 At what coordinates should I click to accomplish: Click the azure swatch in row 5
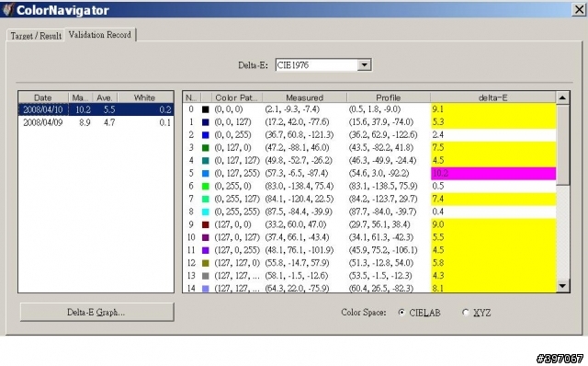coord(206,174)
